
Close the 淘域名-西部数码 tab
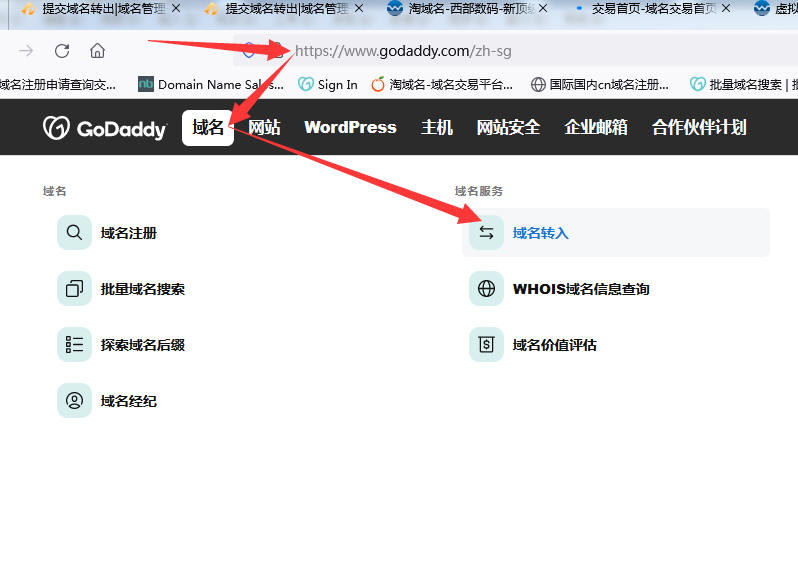coord(543,9)
